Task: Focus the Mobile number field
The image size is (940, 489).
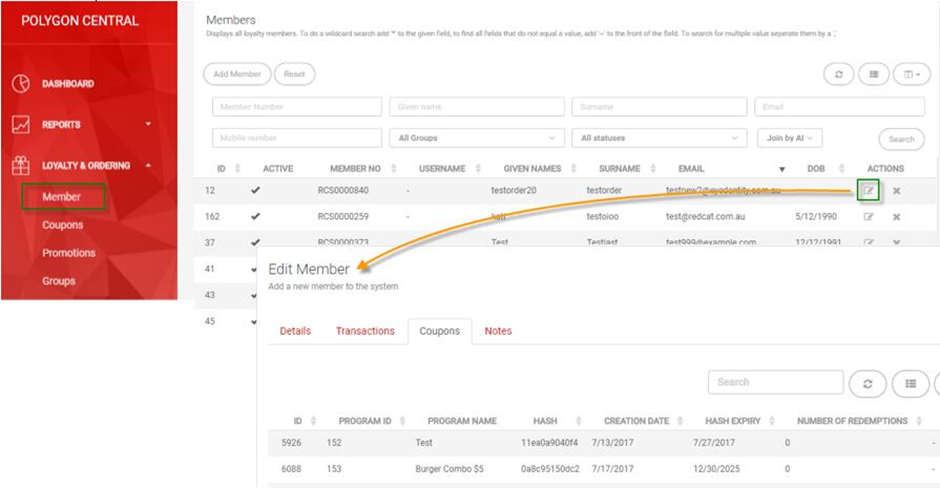Action: point(297,138)
